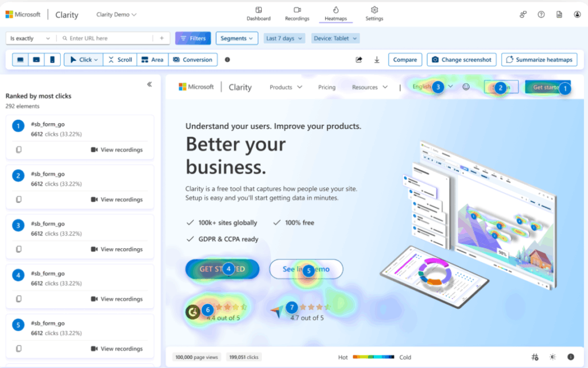This screenshot has width=588, height=368.
Task: Click the plus icon beside URL field
Action: pyautogui.click(x=161, y=39)
